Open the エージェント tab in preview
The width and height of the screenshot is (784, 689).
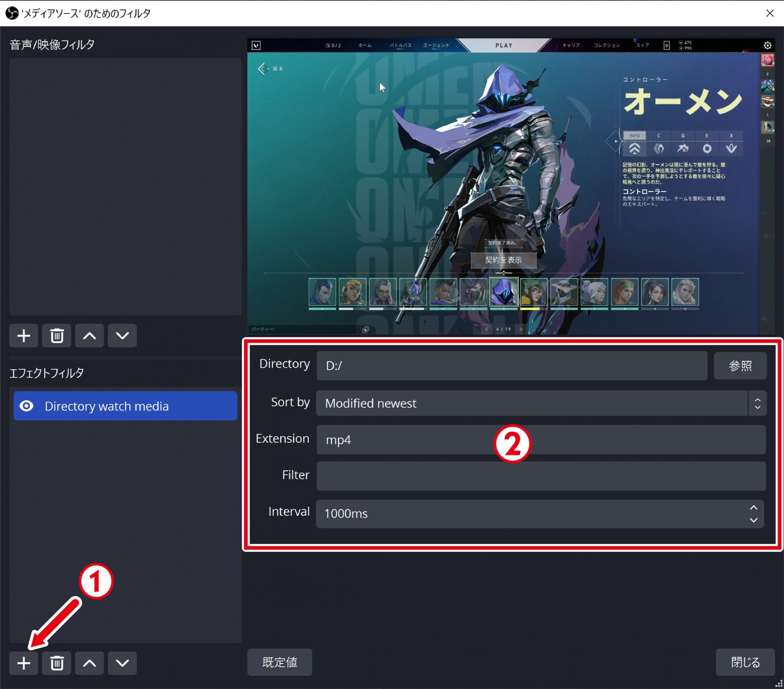(x=436, y=46)
